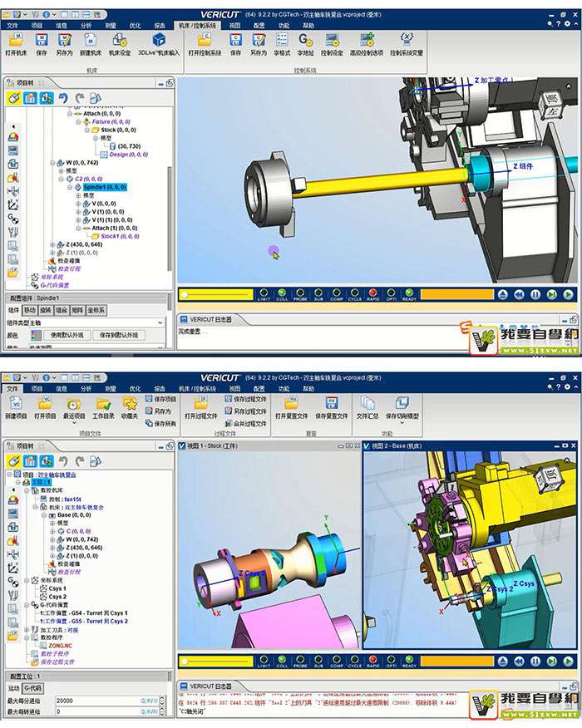Expand 加工刀具 node in lower tree
Screen dimensions: 582x728
pyautogui.click(x=27, y=630)
